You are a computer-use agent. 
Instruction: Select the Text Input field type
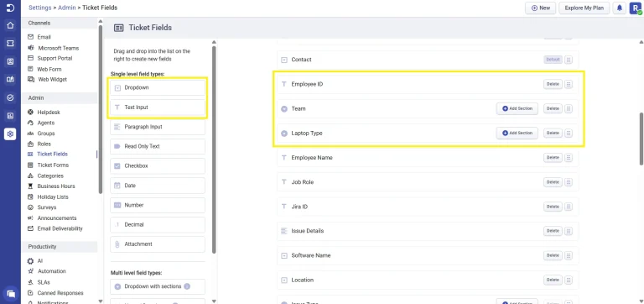tap(158, 107)
